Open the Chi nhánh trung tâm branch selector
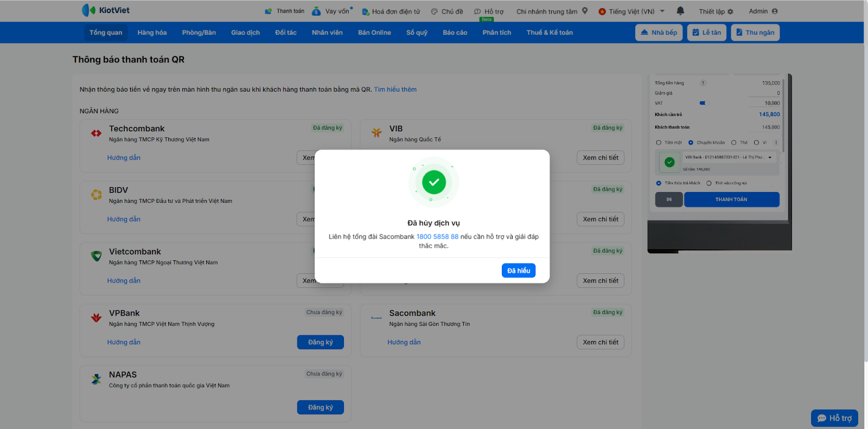The width and height of the screenshot is (868, 429). coord(552,11)
